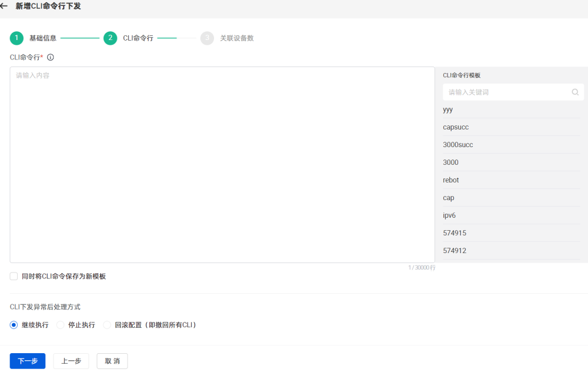588x372 pixels.
Task: Click the back arrow icon
Action: (x=4, y=6)
